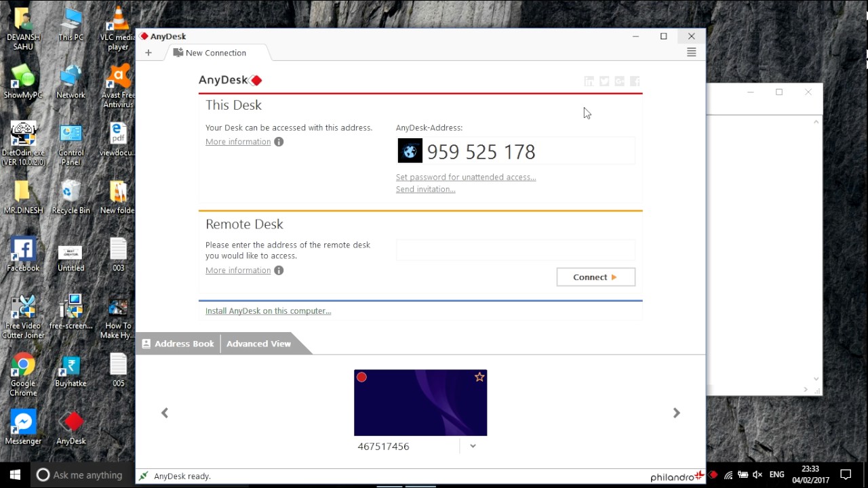Unmute using the volume tray icon

pyautogui.click(x=757, y=475)
